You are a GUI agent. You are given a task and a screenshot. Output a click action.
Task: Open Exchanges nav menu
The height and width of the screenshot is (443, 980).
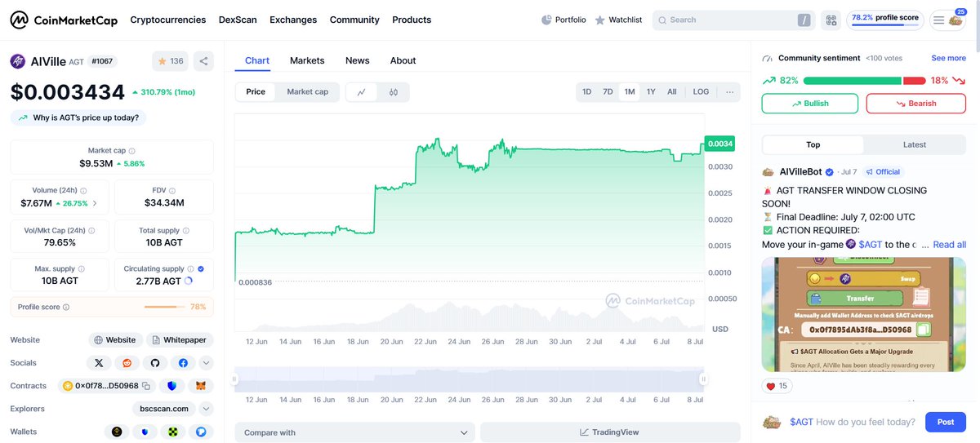click(293, 20)
